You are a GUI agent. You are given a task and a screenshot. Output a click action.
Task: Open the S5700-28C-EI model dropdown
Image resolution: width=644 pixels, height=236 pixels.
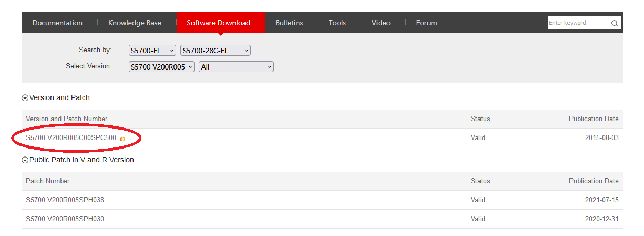[216, 51]
